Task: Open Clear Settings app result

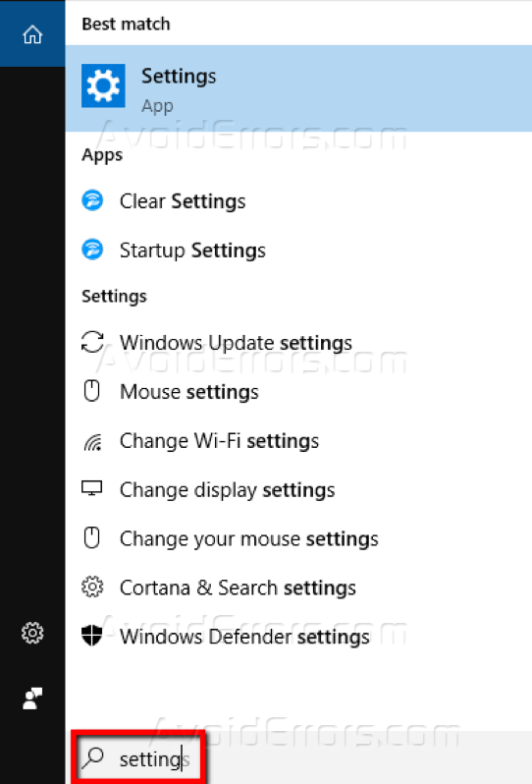Action: point(298,201)
